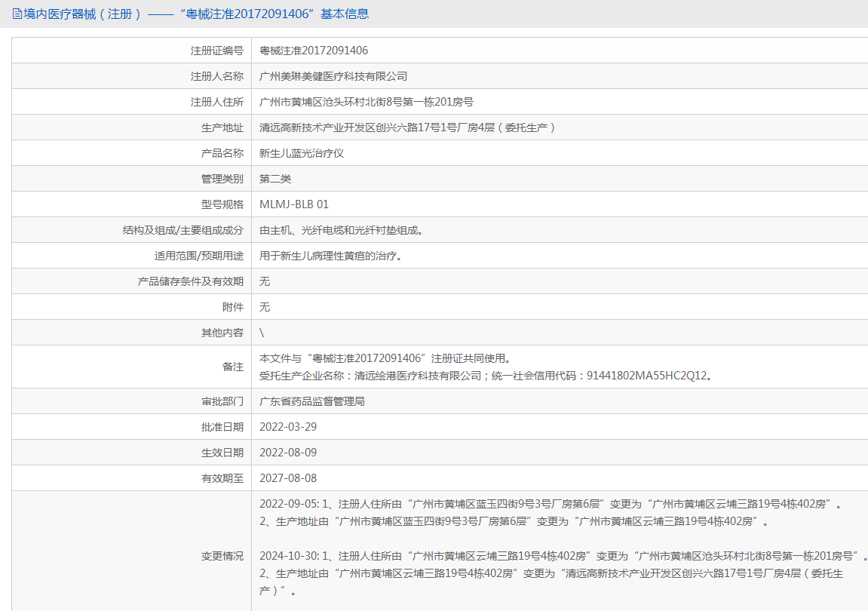Image resolution: width=868 pixels, height=611 pixels.
Task: Select change record line starting 2022-09-05
Action: click(x=551, y=504)
